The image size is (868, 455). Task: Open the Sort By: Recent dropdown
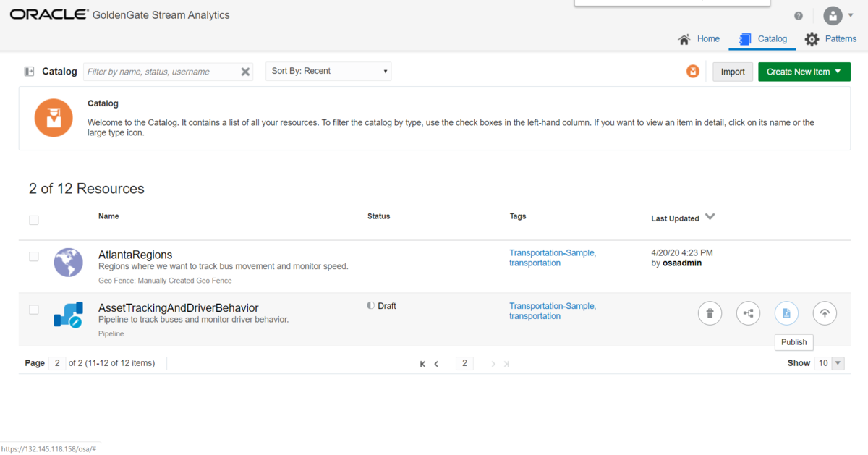pos(328,71)
